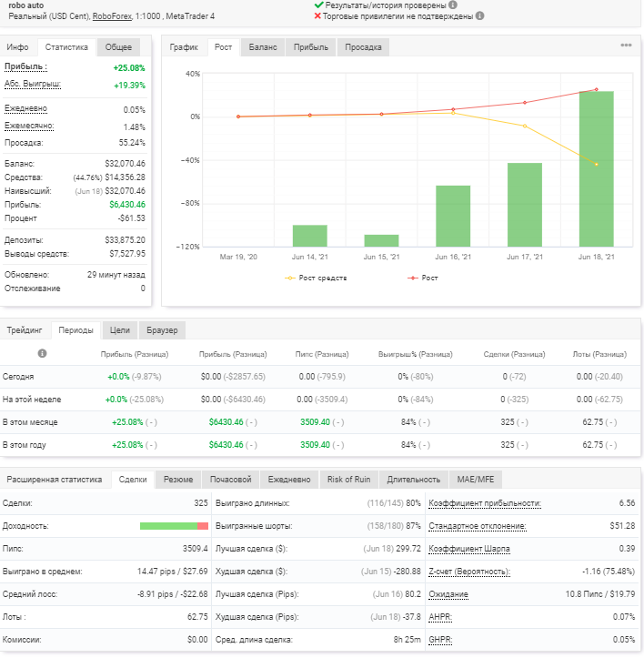Click the Z-счет (Вероятность) label
Viewport: 644px width, 658px height.
click(x=469, y=572)
